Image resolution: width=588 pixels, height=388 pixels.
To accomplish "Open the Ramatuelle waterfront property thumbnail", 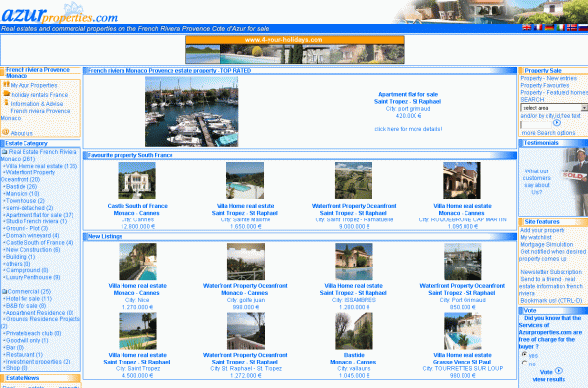I will click(x=354, y=180).
